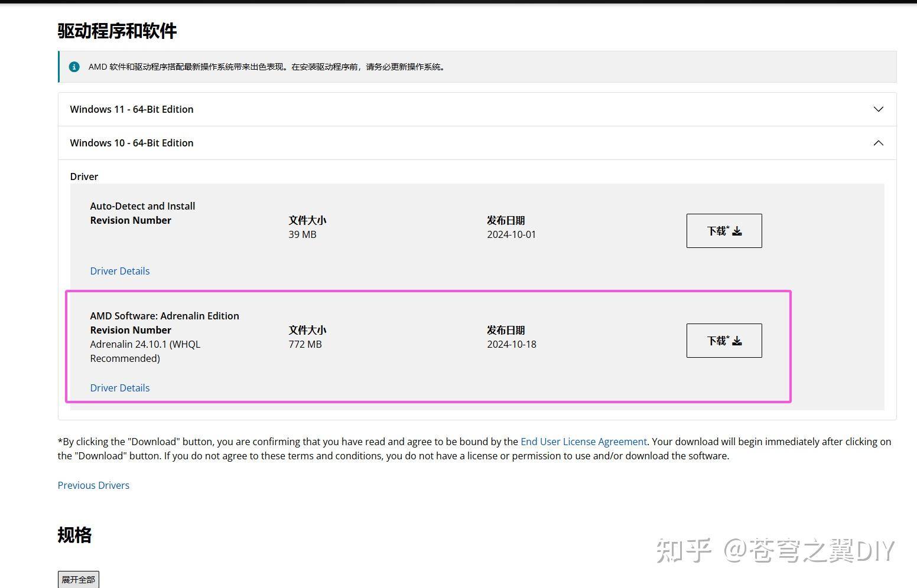This screenshot has width=917, height=588.
Task: Click the Driver section label
Action: coord(84,177)
